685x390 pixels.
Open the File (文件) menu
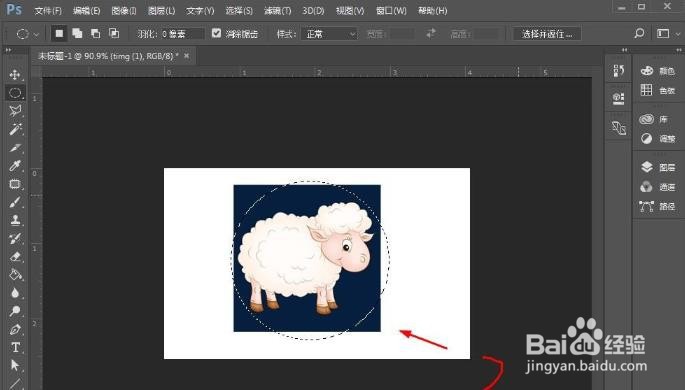pyautogui.click(x=48, y=10)
